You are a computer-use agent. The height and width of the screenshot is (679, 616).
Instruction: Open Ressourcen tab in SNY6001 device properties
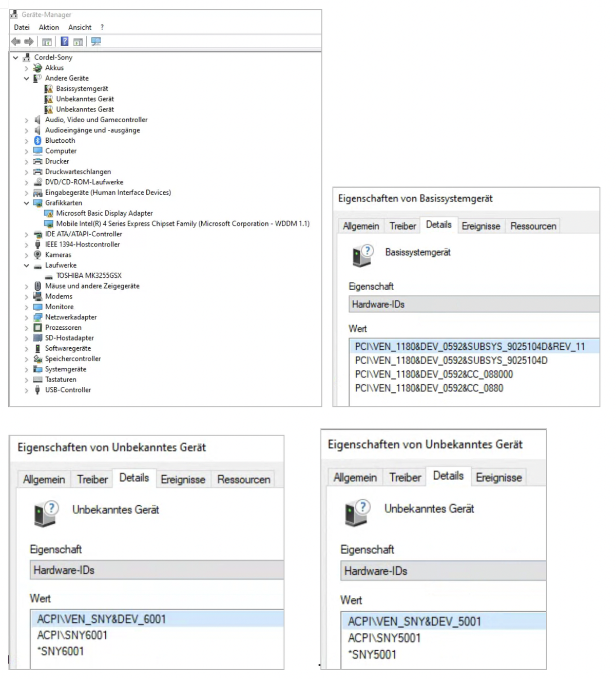click(243, 479)
